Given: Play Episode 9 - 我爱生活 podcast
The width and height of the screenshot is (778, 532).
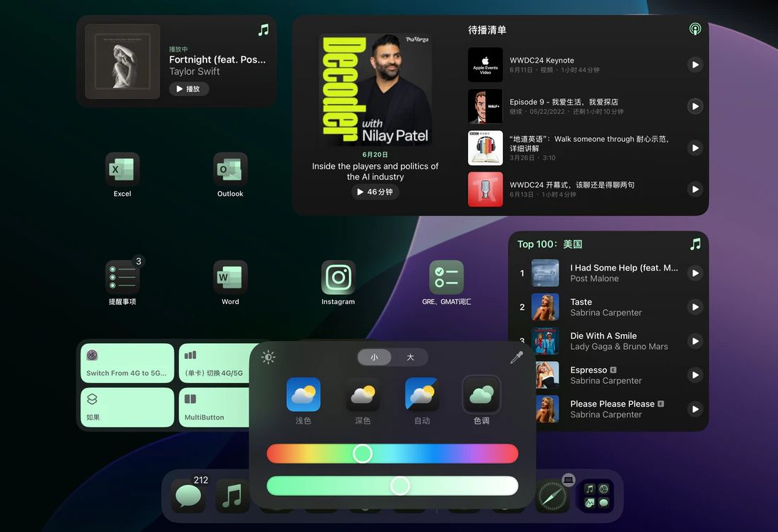Looking at the screenshot, I should [x=695, y=106].
